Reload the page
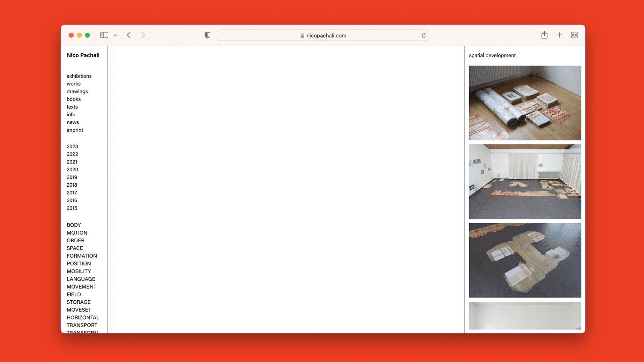644x362 pixels. point(424,36)
